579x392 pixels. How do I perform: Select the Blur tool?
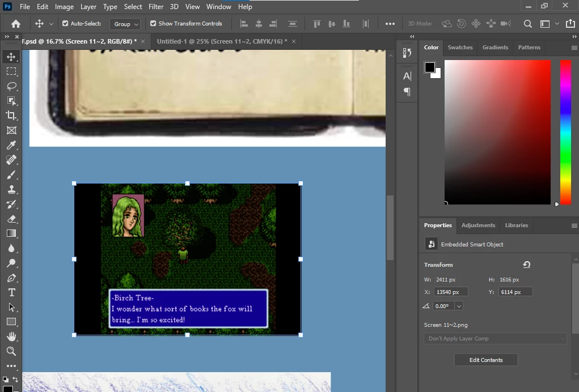point(11,248)
